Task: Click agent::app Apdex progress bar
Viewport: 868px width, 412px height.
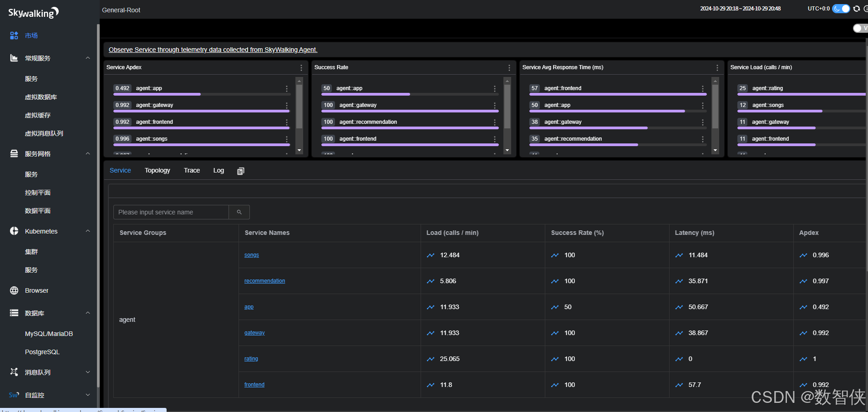Action: 202,94
